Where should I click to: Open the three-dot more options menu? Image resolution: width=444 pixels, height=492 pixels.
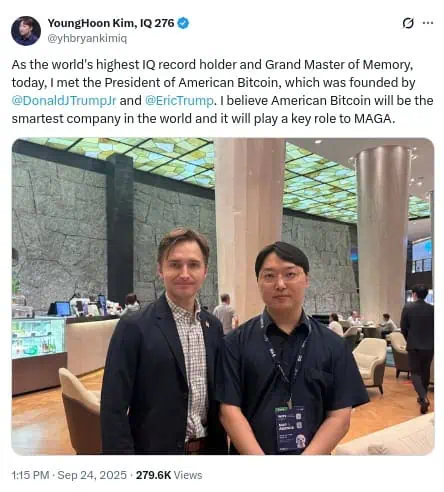pyautogui.click(x=428, y=23)
